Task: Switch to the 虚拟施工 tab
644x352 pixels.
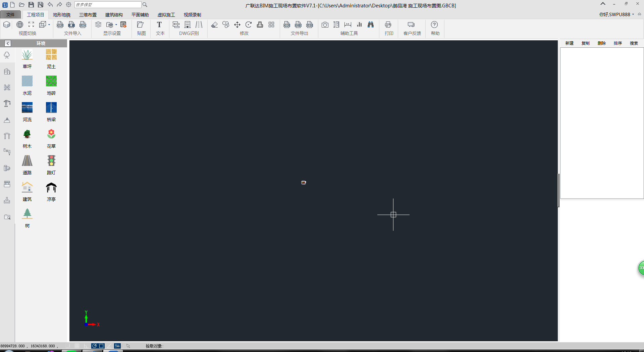Action: tap(166, 15)
